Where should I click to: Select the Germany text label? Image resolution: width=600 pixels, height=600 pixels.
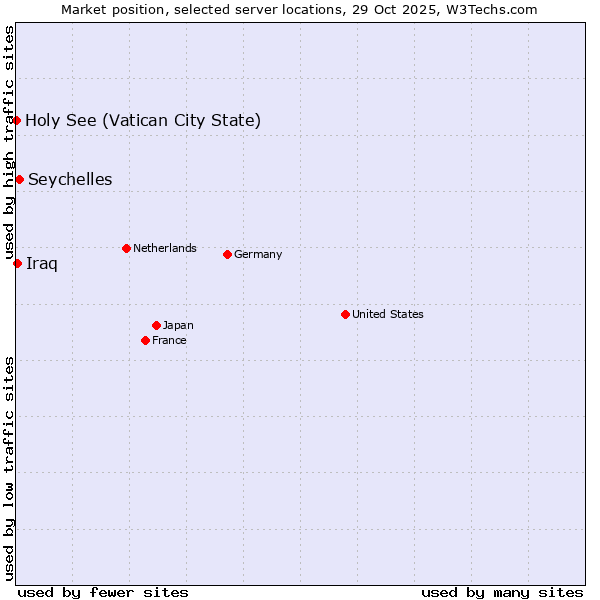point(258,254)
